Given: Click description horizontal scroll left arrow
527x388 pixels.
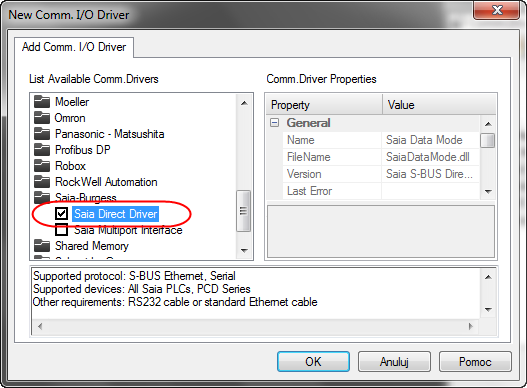Looking at the screenshot, I should click(x=40, y=326).
